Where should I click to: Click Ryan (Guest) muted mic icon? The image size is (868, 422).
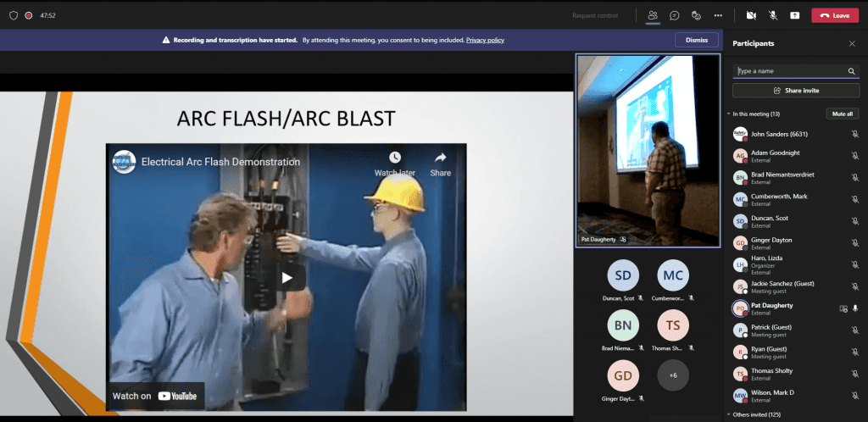pos(854,353)
